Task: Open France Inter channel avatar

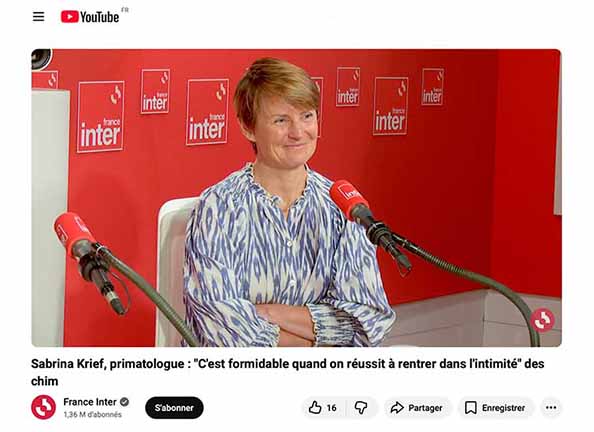Action: pyautogui.click(x=43, y=407)
